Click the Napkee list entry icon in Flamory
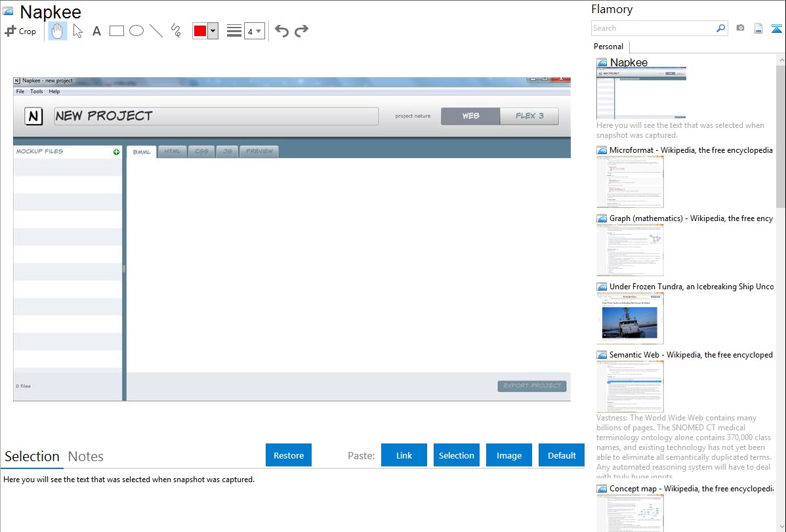Screen dimensions: 786x532 tap(602, 62)
